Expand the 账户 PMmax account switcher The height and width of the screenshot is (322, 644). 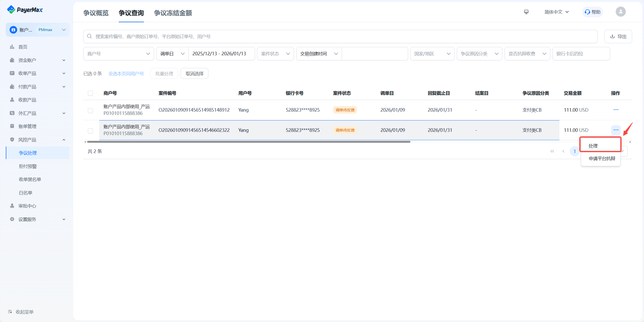point(38,30)
